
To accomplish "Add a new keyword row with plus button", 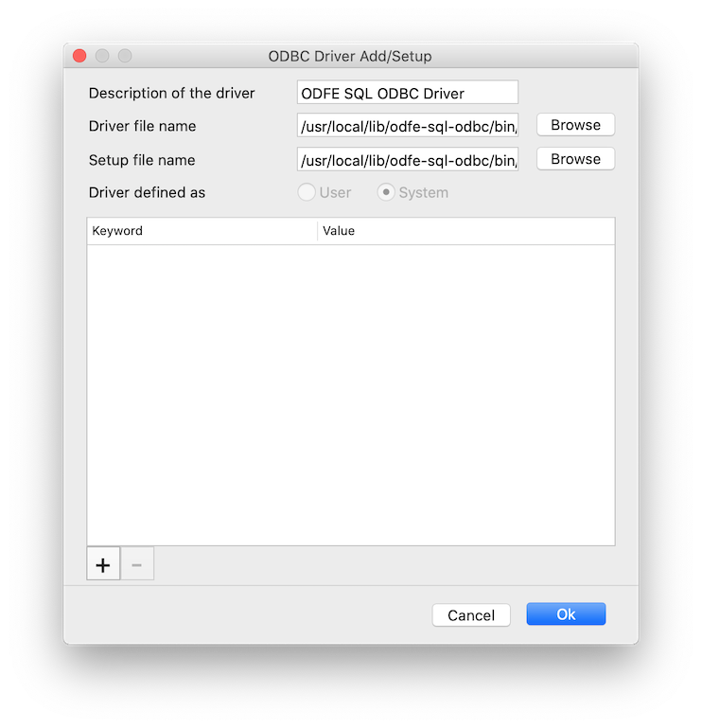I will coord(103,564).
